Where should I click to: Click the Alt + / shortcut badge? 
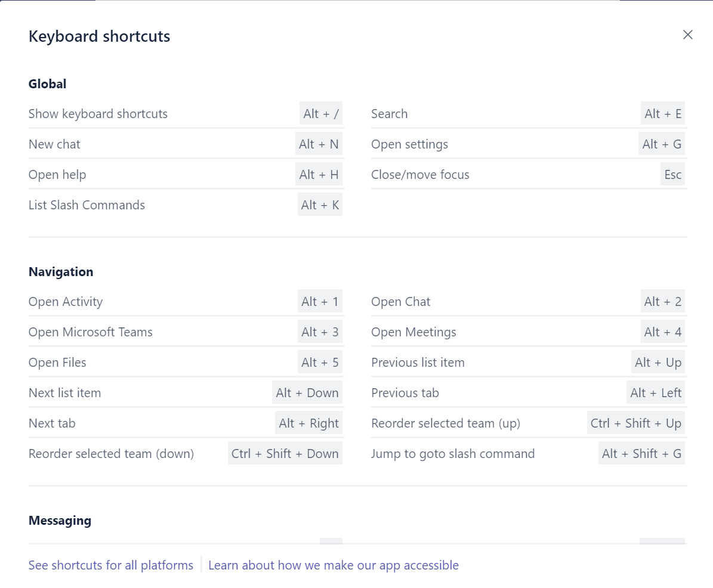tap(320, 113)
